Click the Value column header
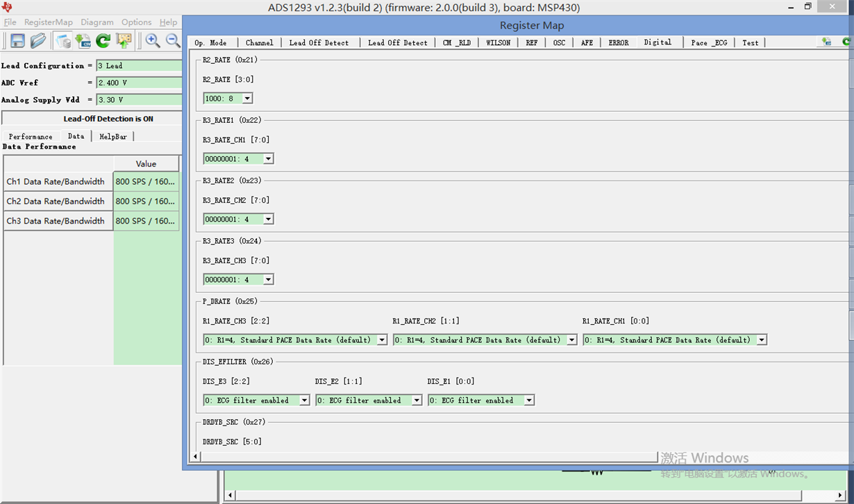 point(146,164)
